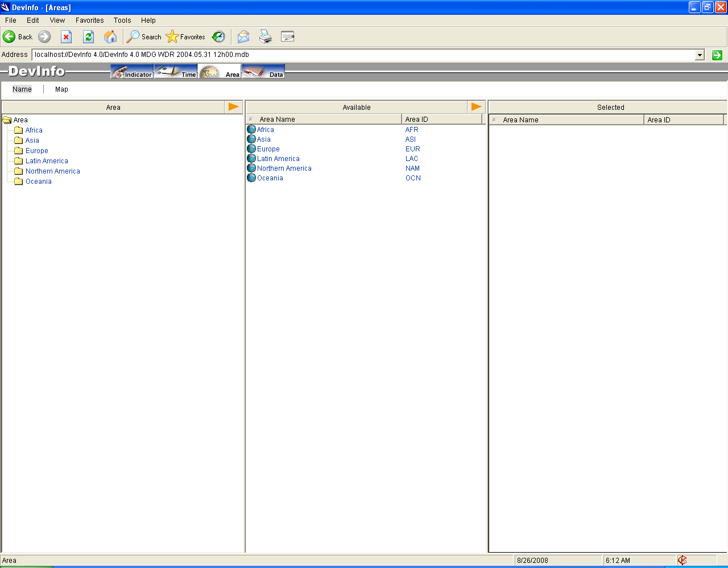Click Oceania in Available list
The width and height of the screenshot is (728, 568).
click(x=270, y=178)
